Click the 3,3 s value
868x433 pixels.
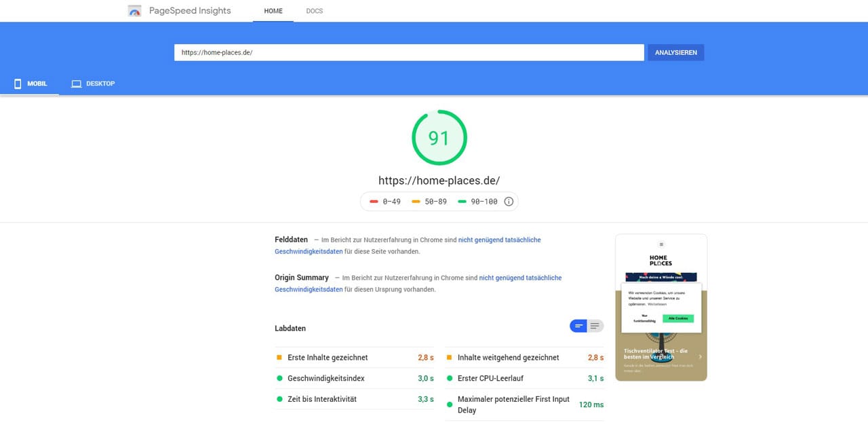click(426, 400)
